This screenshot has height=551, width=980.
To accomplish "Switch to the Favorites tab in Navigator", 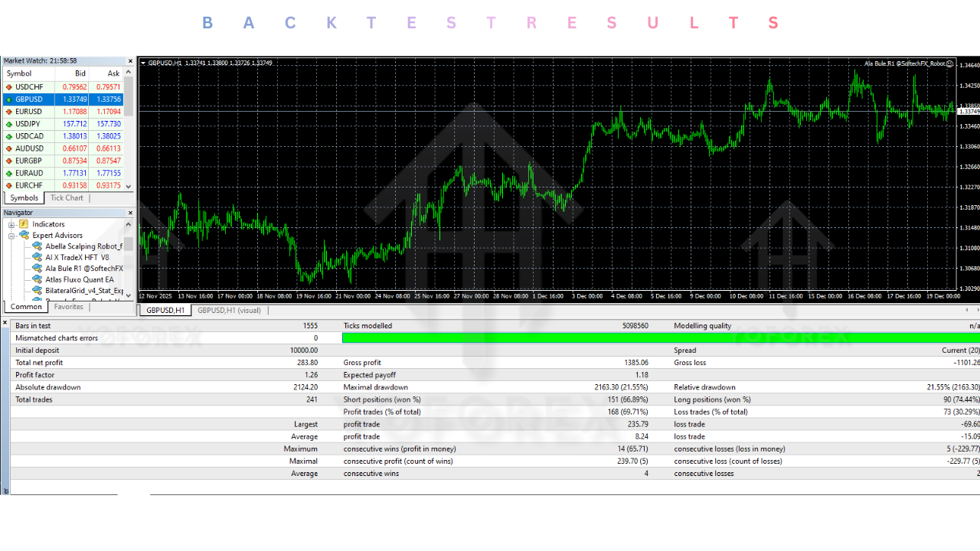I will tap(69, 306).
